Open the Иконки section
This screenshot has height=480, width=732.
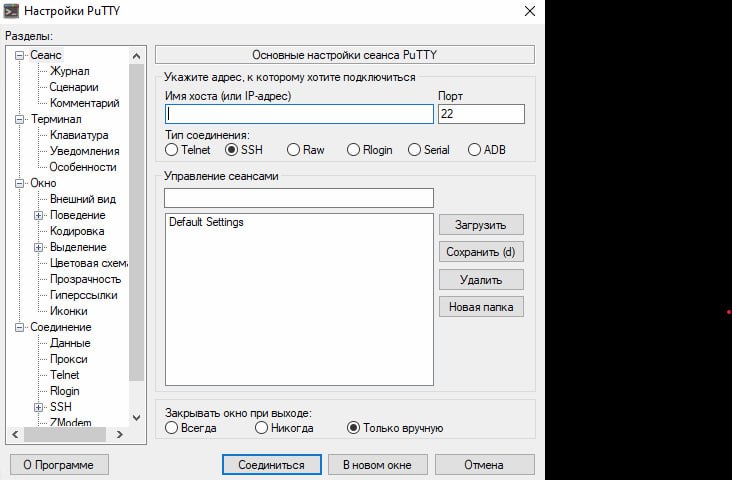click(x=69, y=311)
